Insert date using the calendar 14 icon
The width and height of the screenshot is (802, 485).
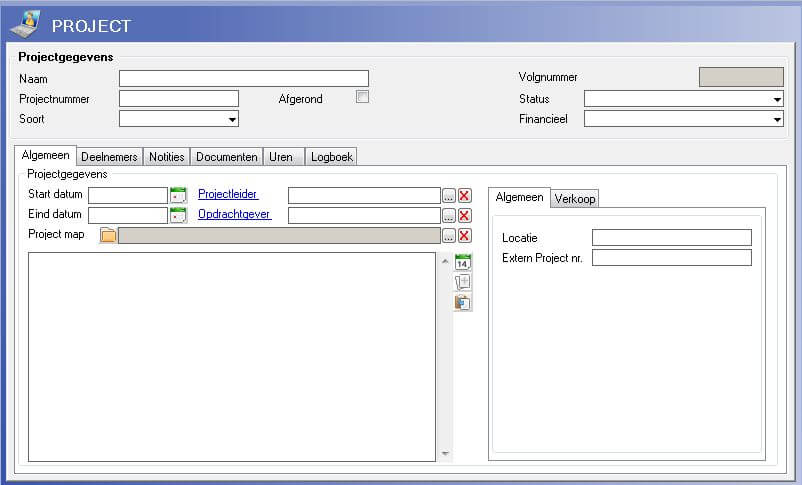point(463,262)
